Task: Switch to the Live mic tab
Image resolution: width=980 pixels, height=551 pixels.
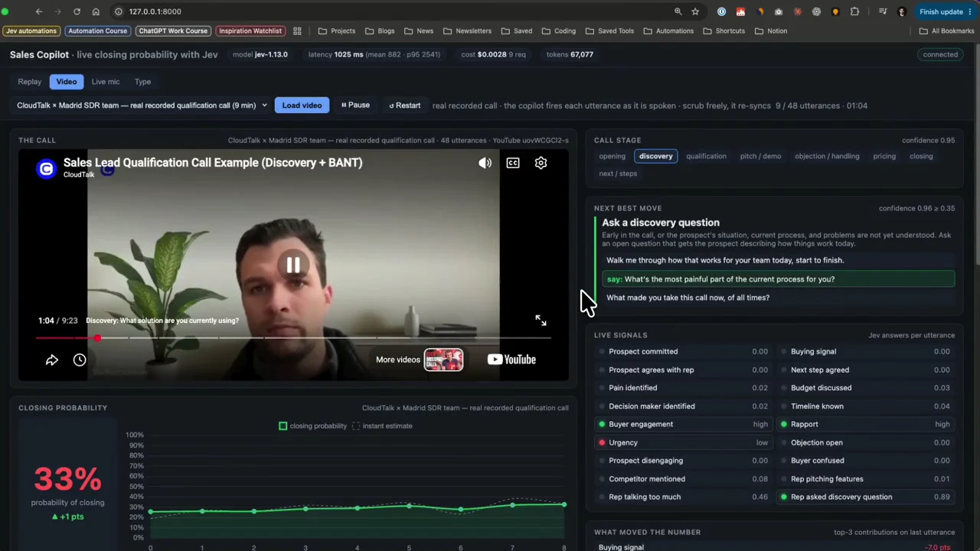Action: pyautogui.click(x=106, y=82)
